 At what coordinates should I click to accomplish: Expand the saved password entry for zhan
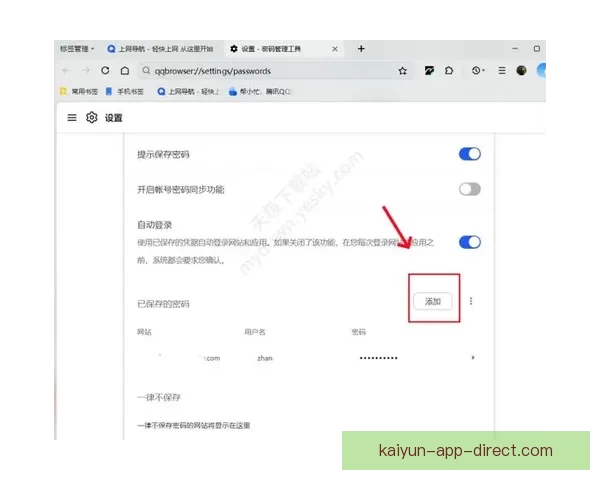pos(473,358)
